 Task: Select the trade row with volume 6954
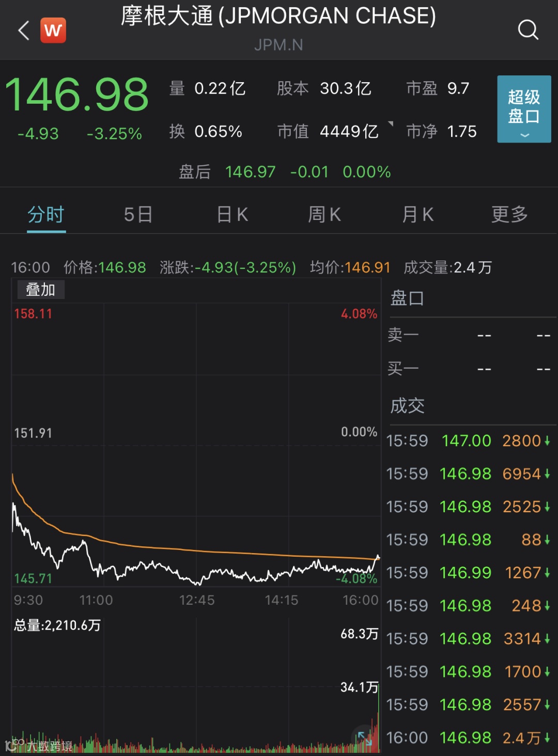click(x=469, y=474)
